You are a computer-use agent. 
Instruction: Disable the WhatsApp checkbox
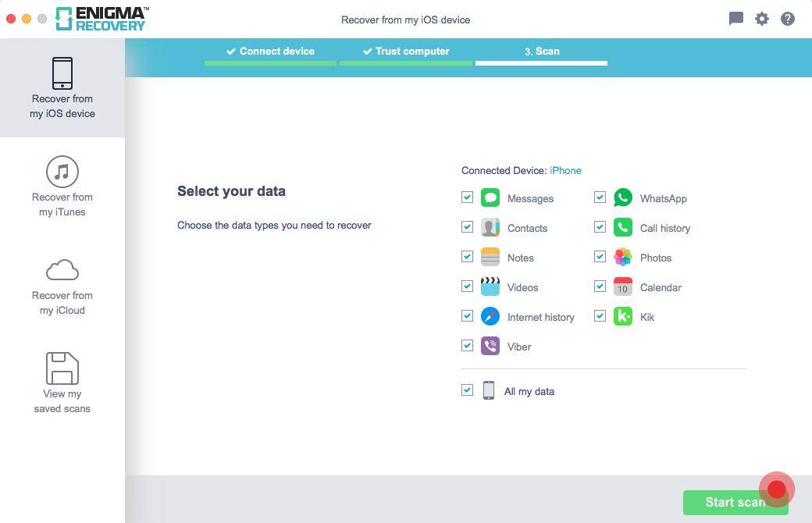(600, 197)
